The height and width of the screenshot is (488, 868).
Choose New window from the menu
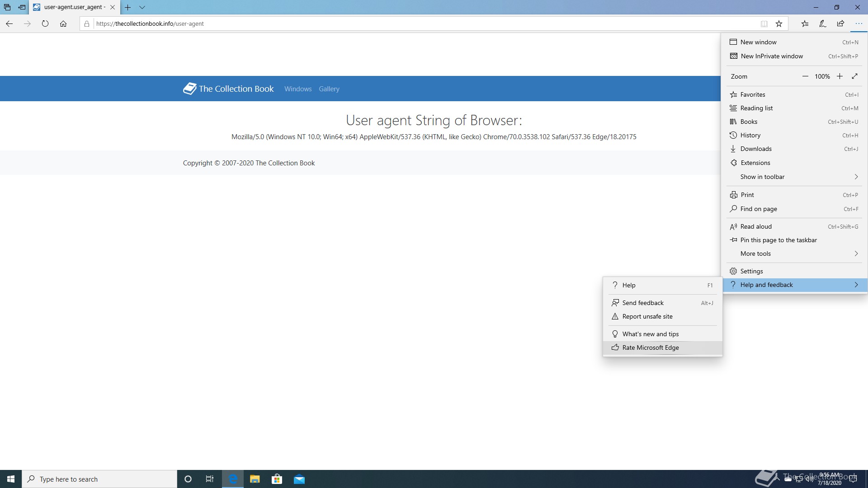[794, 42]
